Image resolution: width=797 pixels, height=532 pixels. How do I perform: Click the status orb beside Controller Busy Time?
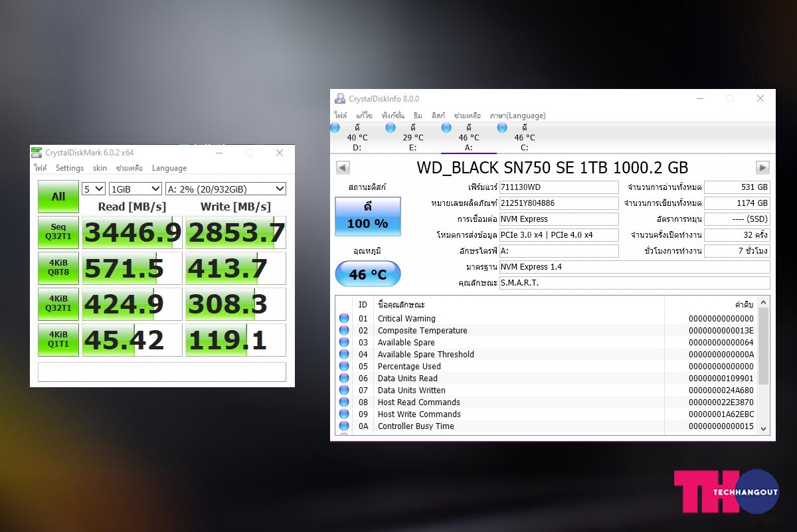344,426
